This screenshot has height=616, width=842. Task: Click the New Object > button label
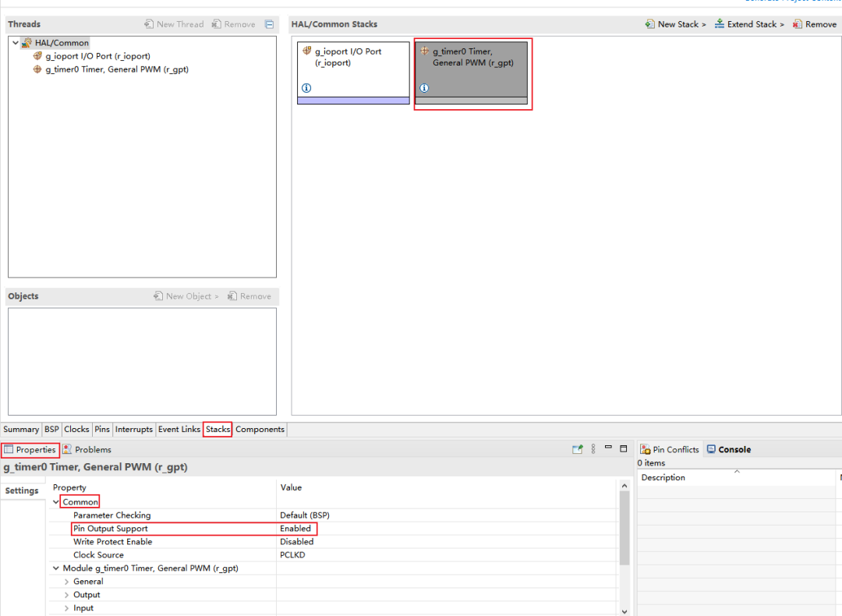tap(193, 296)
